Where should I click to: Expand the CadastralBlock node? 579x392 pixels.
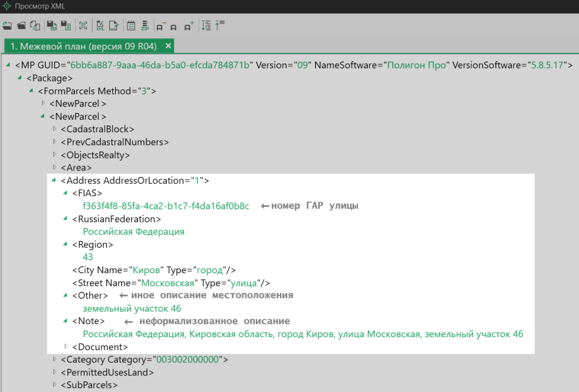tap(55, 129)
